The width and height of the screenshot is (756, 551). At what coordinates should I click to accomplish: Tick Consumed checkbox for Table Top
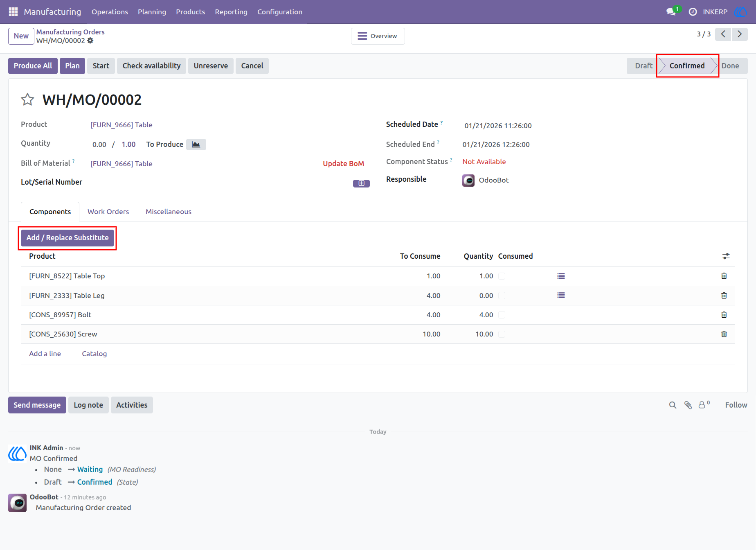(502, 276)
